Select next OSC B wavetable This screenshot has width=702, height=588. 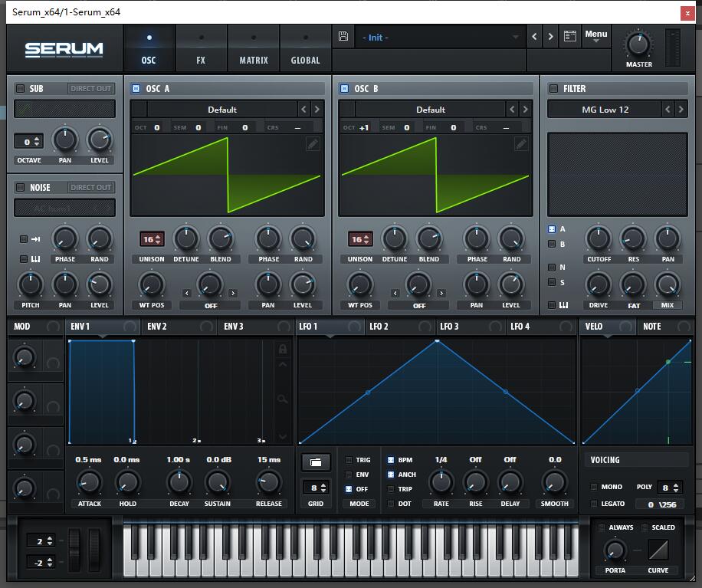point(525,110)
